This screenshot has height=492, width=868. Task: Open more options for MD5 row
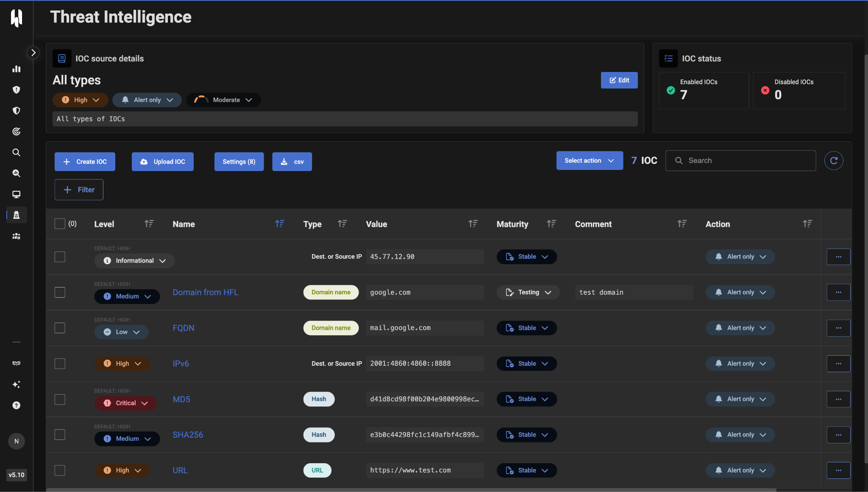coord(838,399)
